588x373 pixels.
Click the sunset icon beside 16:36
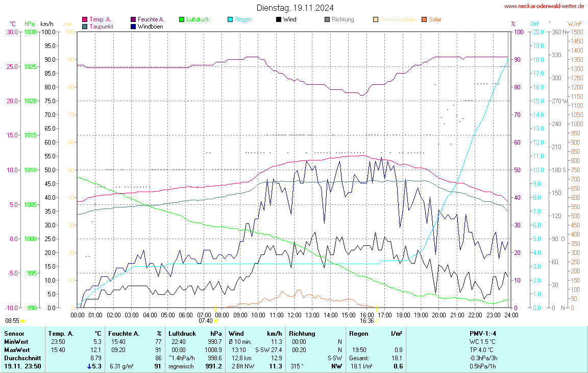377,321
